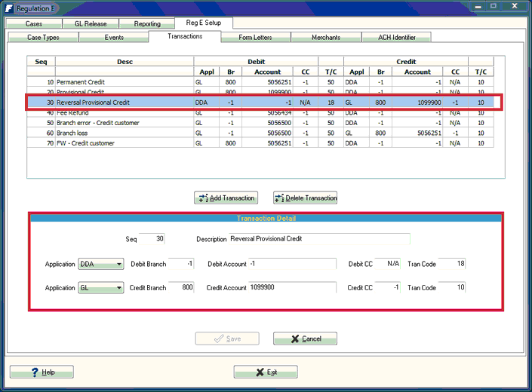Switch to the Cases tab
The width and height of the screenshot is (532, 392).
(33, 24)
